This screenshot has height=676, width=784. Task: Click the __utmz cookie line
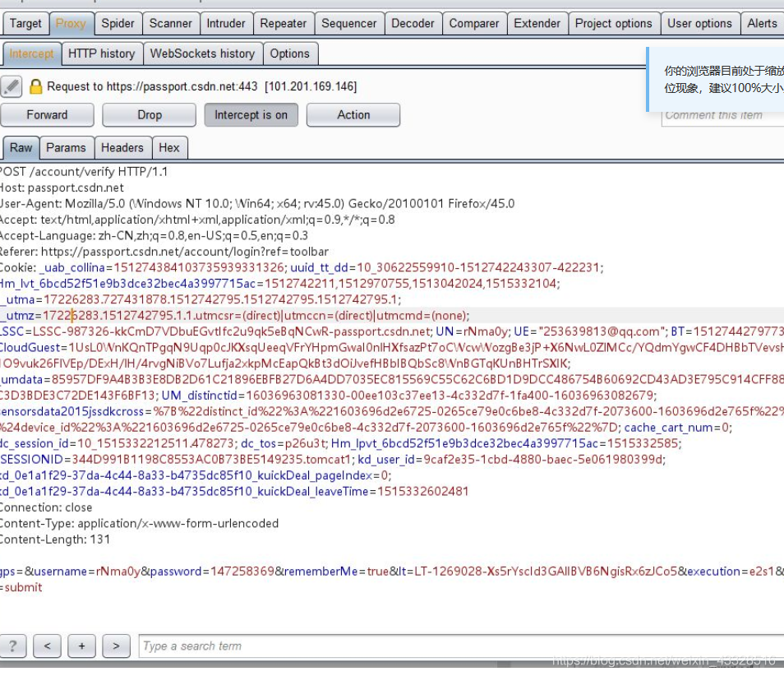pos(235,316)
